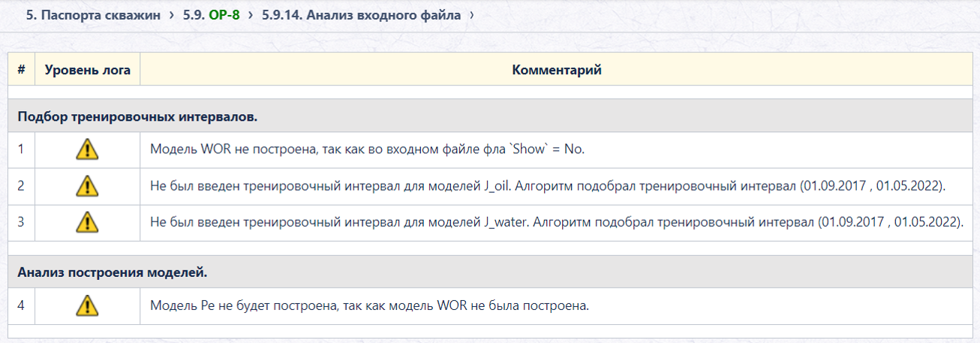Image resolution: width=980 pixels, height=343 pixels.
Task: Open breadcrumb '5. Паспорта скважин'
Action: 93,15
